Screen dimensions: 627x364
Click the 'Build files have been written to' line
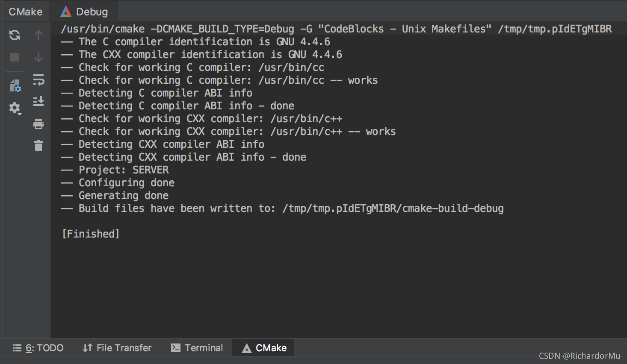coord(282,208)
